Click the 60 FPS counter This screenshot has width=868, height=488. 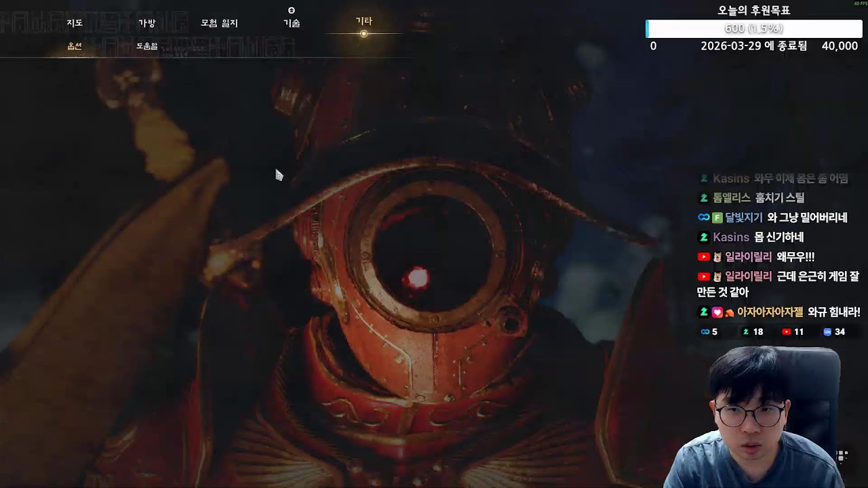(x=861, y=3)
